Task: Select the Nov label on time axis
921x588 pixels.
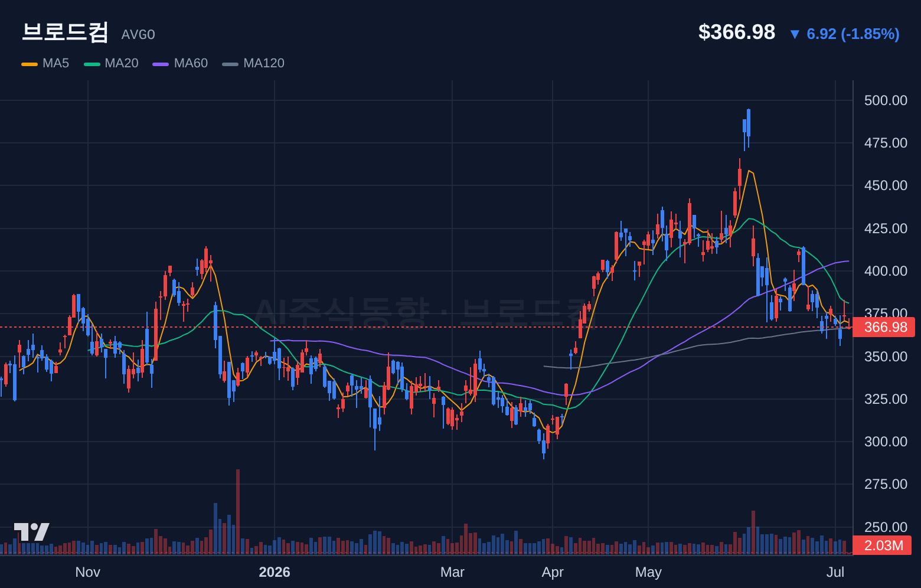Action: 88,572
